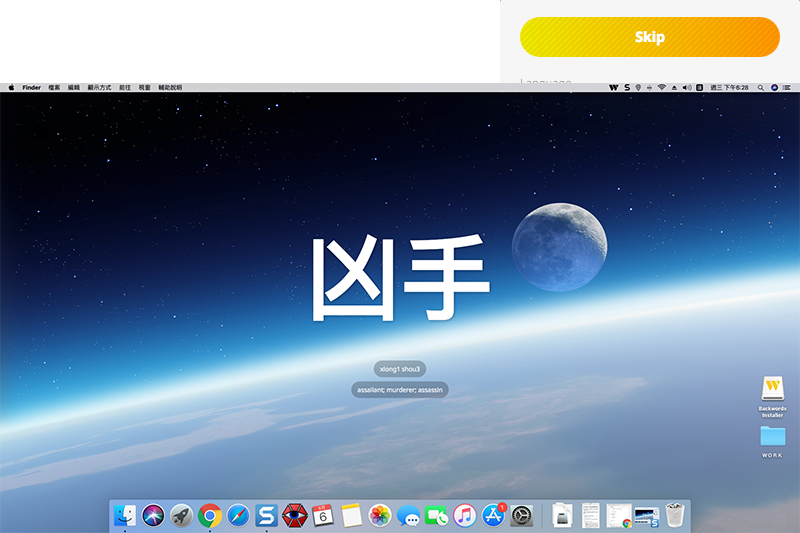Image resolution: width=800 pixels, height=533 pixels.
Task: Open the 前往 menu
Action: [125, 87]
